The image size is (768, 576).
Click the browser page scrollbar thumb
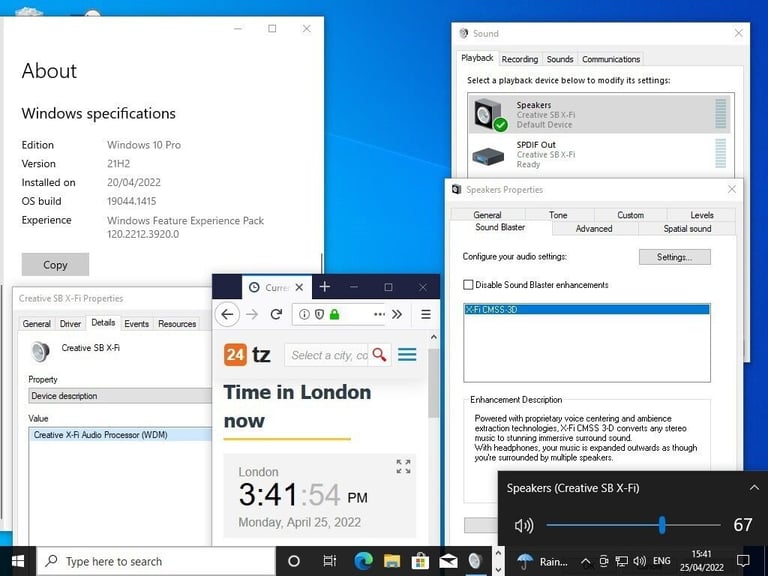click(433, 383)
